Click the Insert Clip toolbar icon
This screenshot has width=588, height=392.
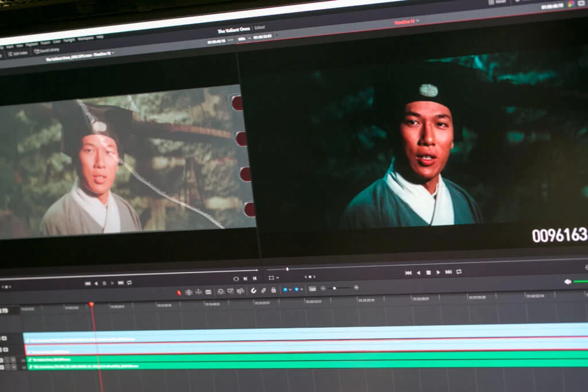pos(220,292)
